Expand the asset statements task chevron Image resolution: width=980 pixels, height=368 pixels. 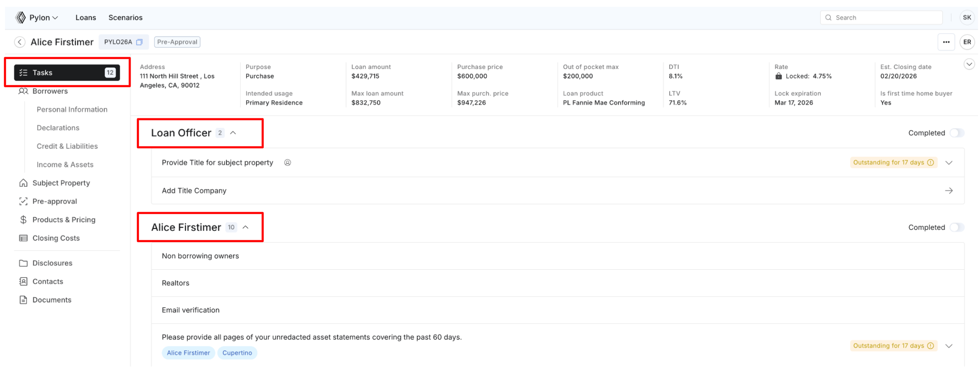click(949, 346)
